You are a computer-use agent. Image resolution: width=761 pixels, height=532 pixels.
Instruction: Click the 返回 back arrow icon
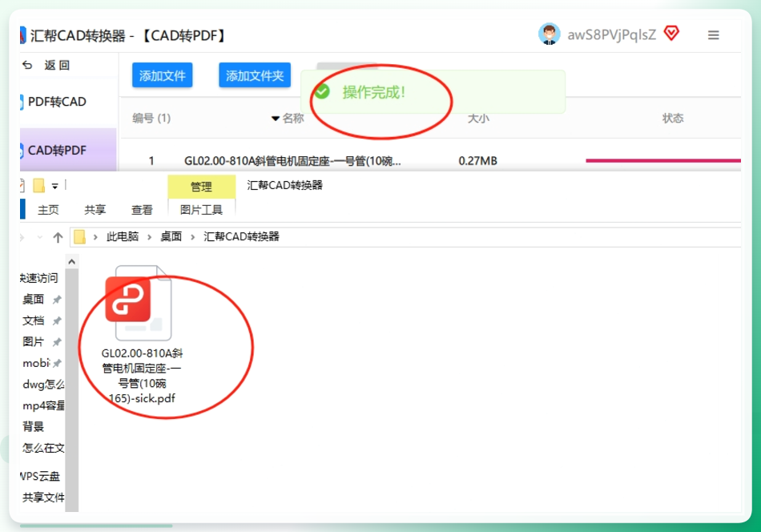(28, 65)
